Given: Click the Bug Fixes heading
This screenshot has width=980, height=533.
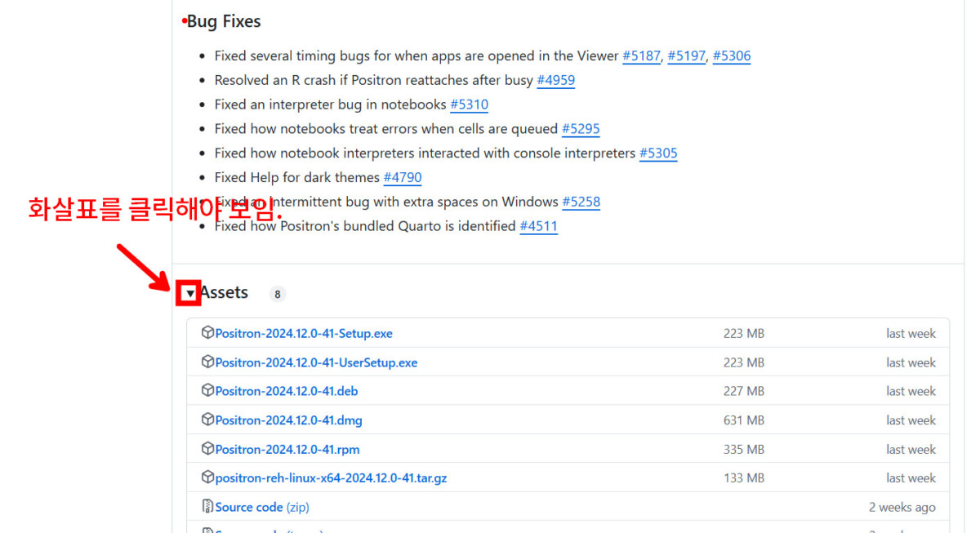Looking at the screenshot, I should (x=224, y=21).
